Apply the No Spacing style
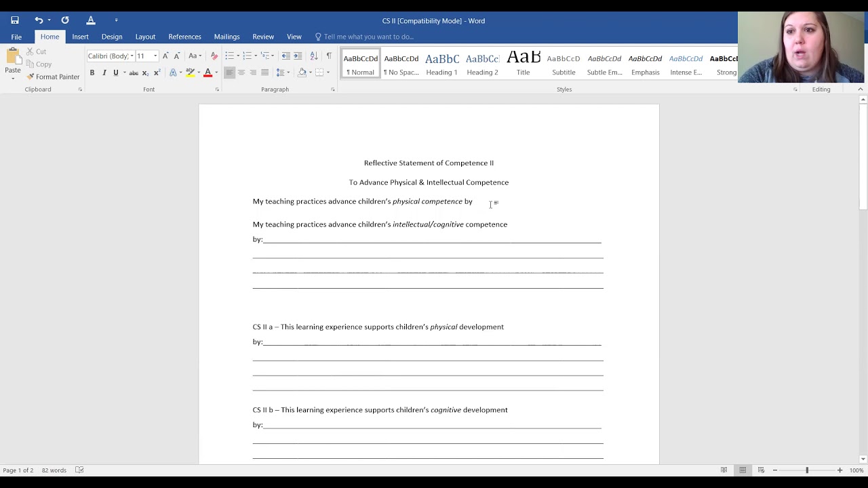This screenshot has width=868, height=488. (401, 64)
